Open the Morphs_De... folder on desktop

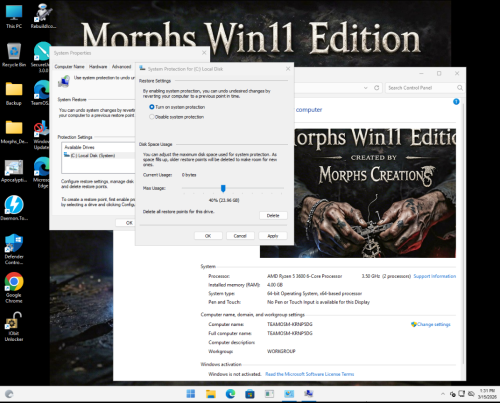coord(14,132)
